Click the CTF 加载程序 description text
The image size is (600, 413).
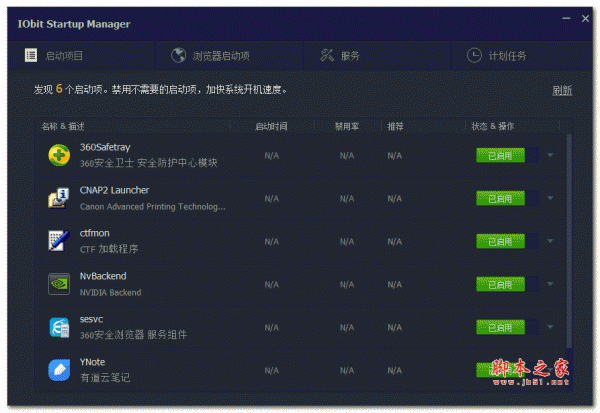pyautogui.click(x=109, y=249)
